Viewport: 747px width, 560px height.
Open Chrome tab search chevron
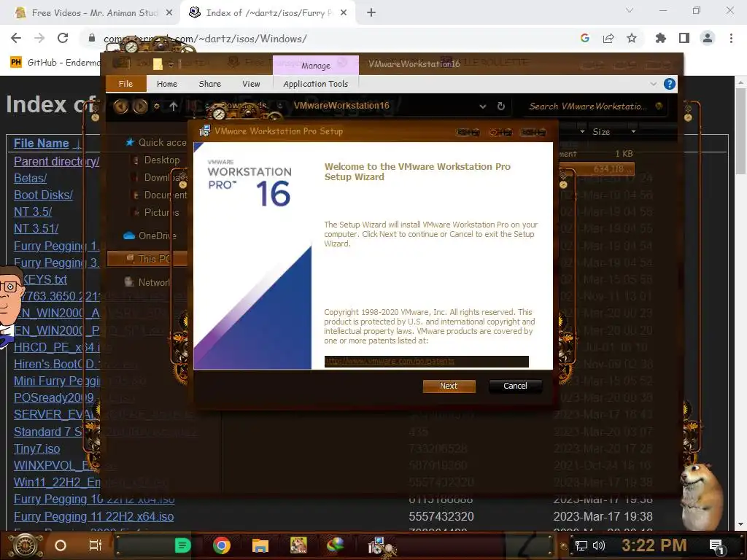[x=630, y=10]
